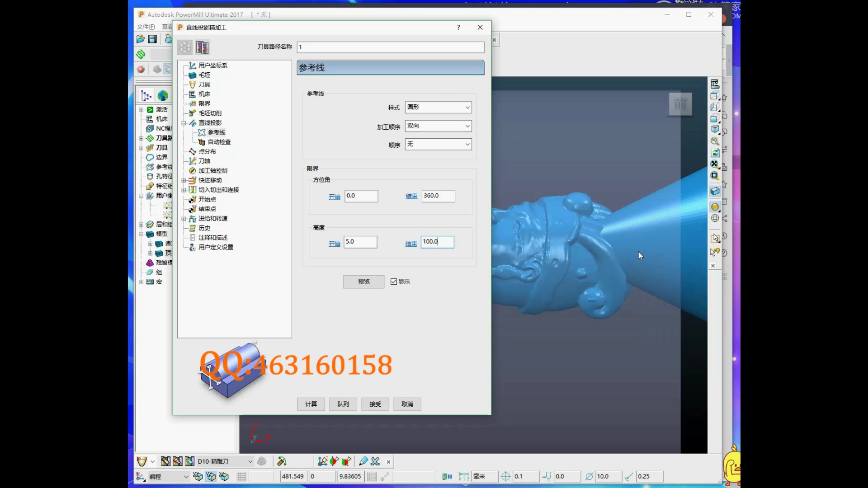Expand the 切入切出和连接 tree node
Screen dimensions: 868x488
(184, 190)
